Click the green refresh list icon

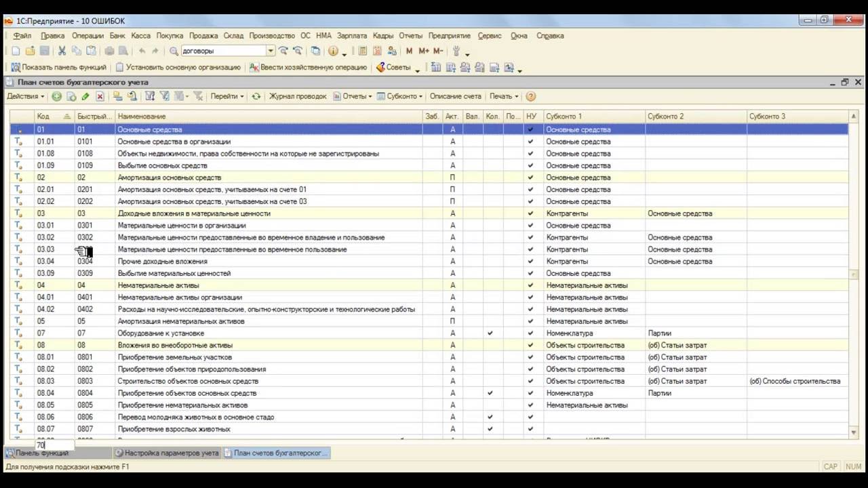[x=256, y=96]
